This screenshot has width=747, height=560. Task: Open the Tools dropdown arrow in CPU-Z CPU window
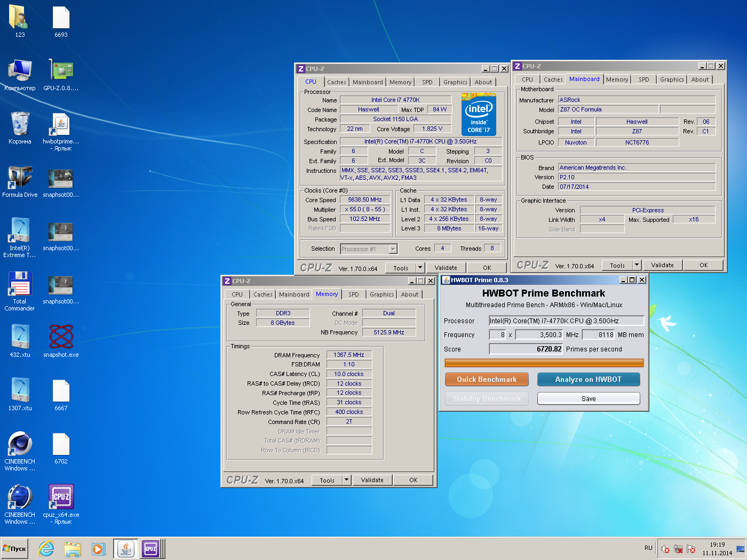[420, 268]
